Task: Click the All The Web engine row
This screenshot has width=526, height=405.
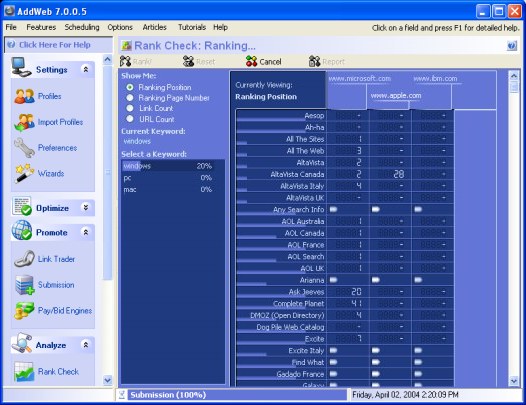Action: (x=345, y=151)
